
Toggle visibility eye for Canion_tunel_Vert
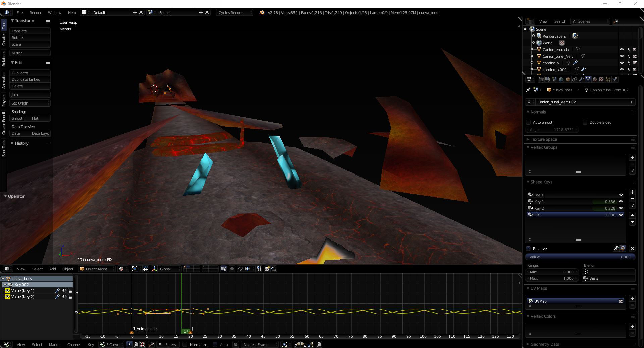click(x=622, y=56)
